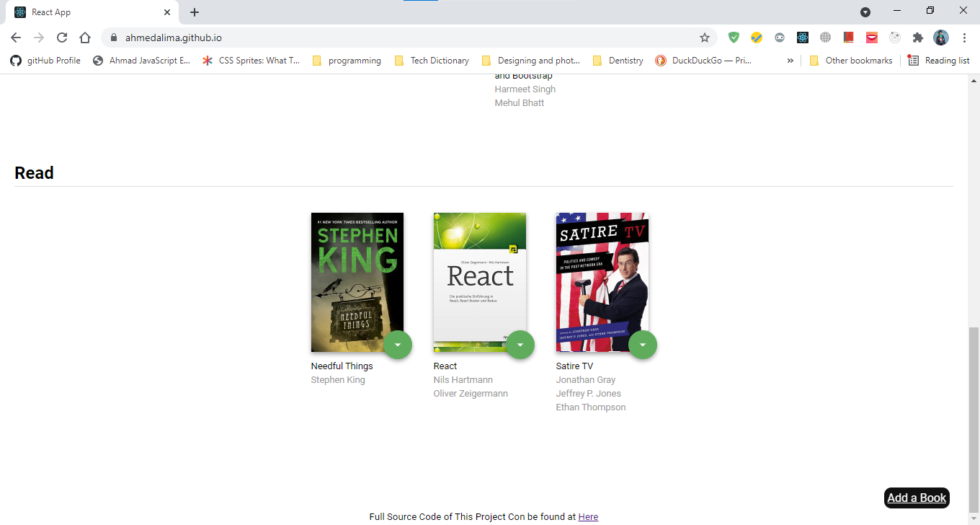Open the green shield extension
The image size is (980, 525).
coord(734,37)
